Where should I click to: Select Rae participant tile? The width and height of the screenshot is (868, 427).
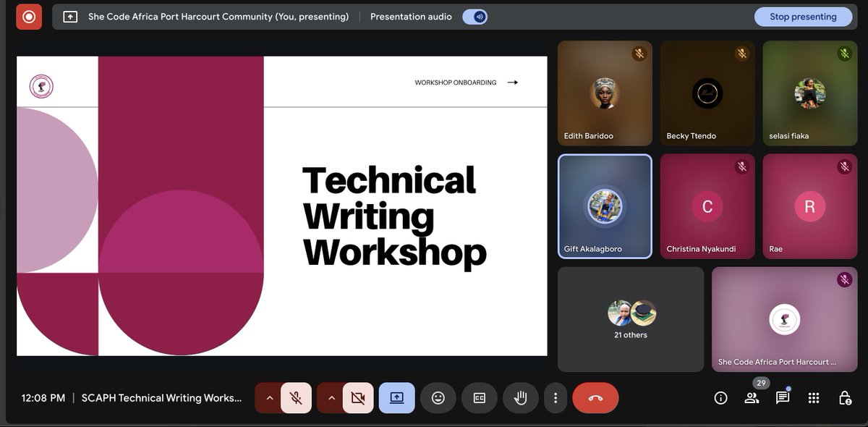click(x=810, y=206)
